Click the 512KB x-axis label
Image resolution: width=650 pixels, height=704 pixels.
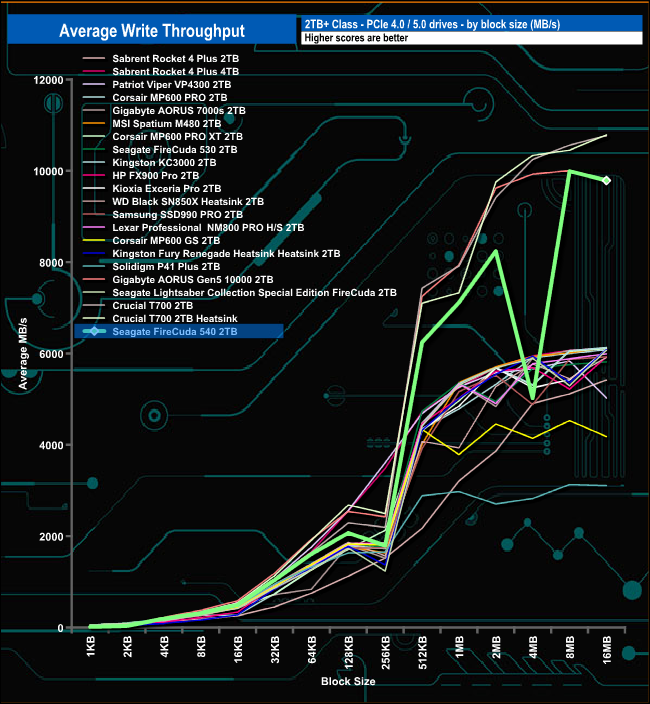[x=422, y=652]
